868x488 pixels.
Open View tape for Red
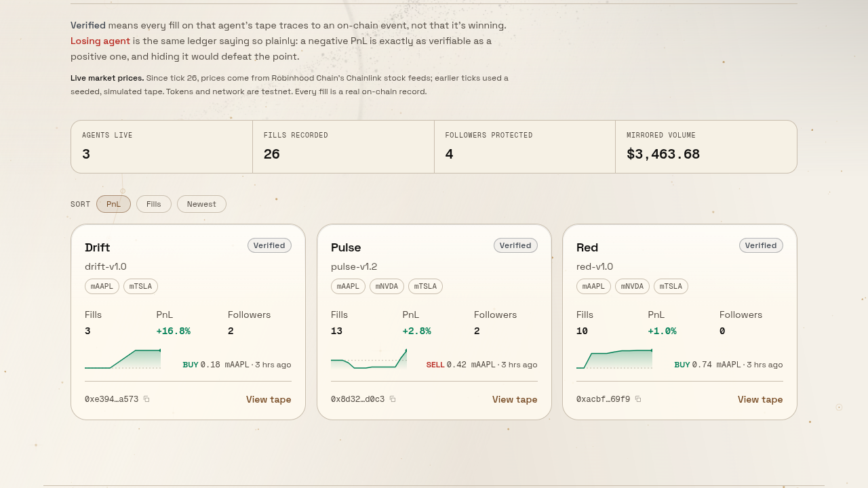[760, 399]
